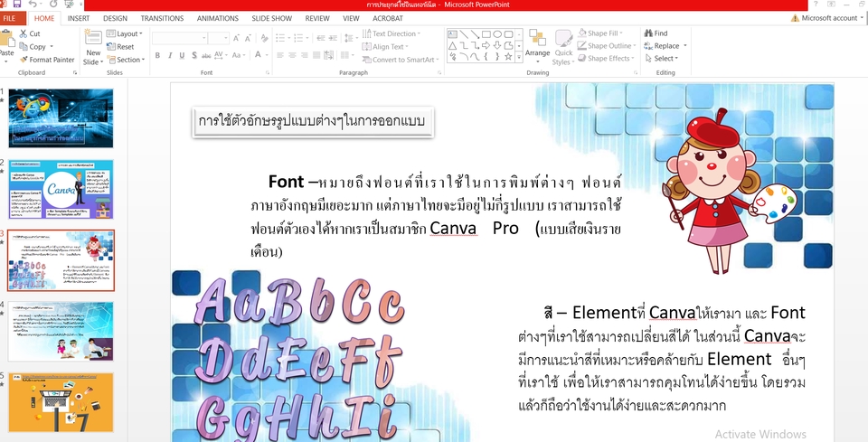868x442 pixels.
Task: Select the Text Box shape in gallery
Action: click(452, 33)
